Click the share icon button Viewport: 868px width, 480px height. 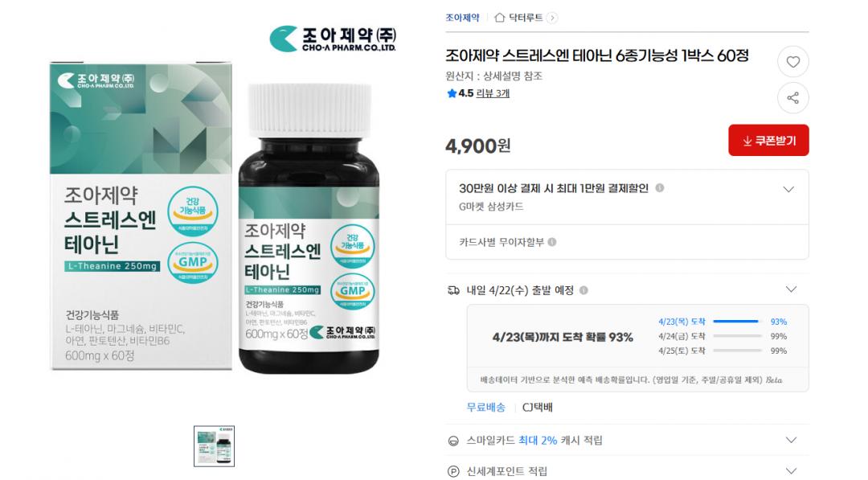click(792, 98)
